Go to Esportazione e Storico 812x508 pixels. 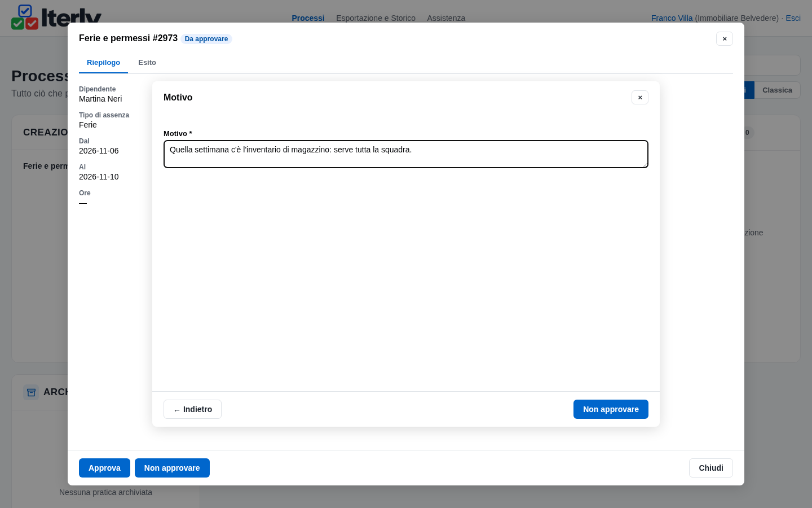tap(376, 18)
